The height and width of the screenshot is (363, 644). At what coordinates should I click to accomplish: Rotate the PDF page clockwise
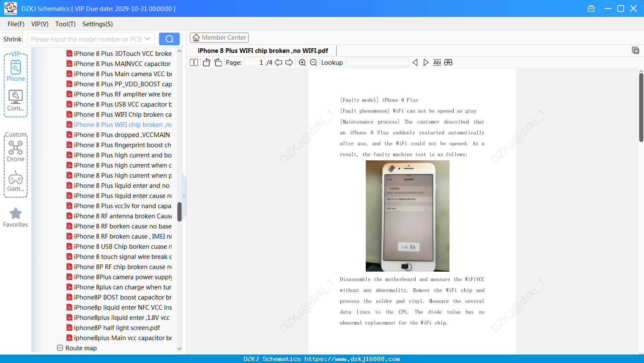pos(218,63)
